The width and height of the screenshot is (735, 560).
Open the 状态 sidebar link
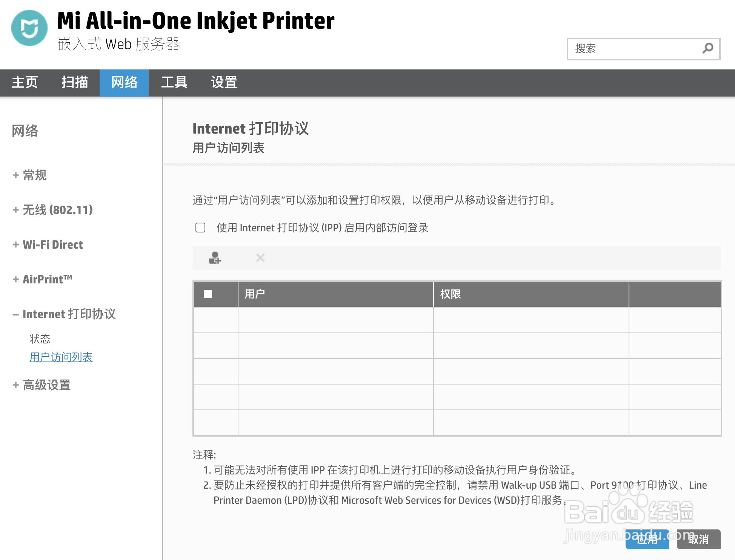click(x=40, y=338)
